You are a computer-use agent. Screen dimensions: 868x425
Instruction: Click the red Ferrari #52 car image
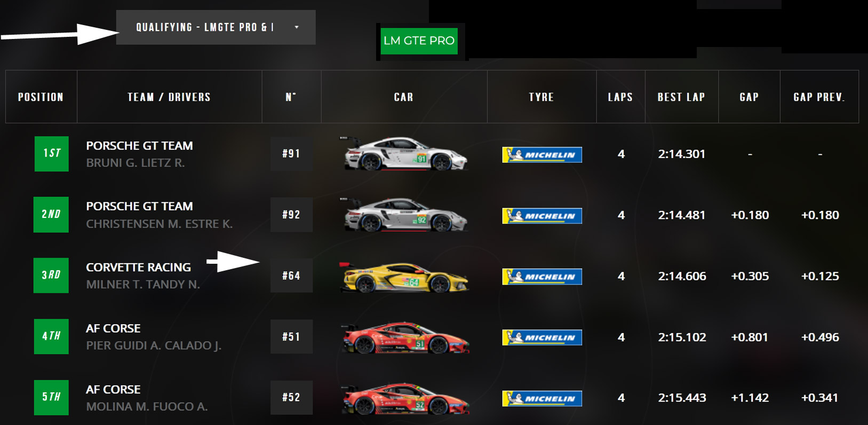pyautogui.click(x=404, y=398)
